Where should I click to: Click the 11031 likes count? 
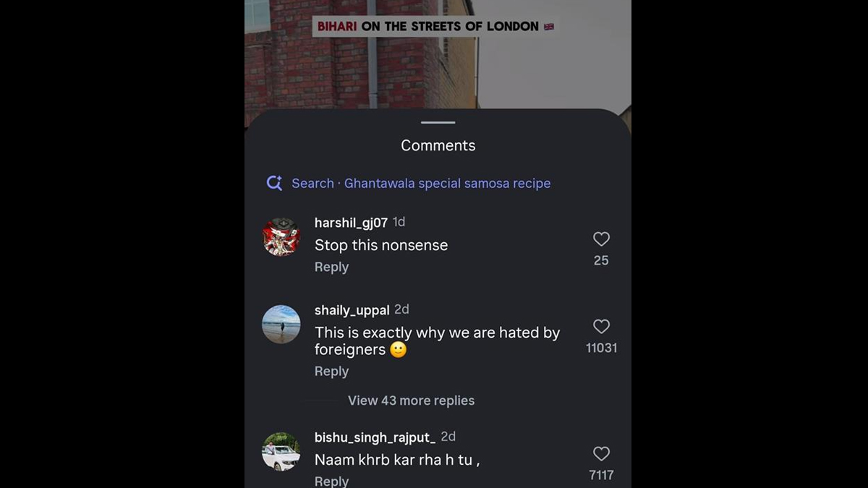601,348
